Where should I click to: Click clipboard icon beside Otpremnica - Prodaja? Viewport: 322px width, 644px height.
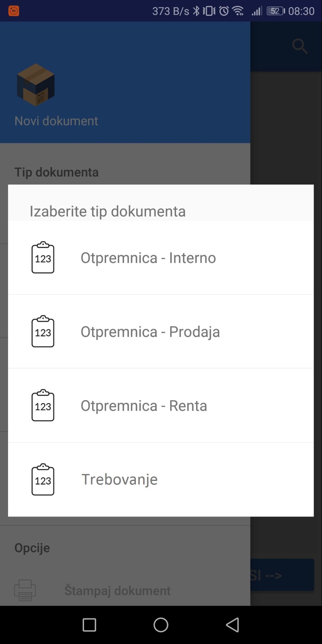(x=43, y=332)
